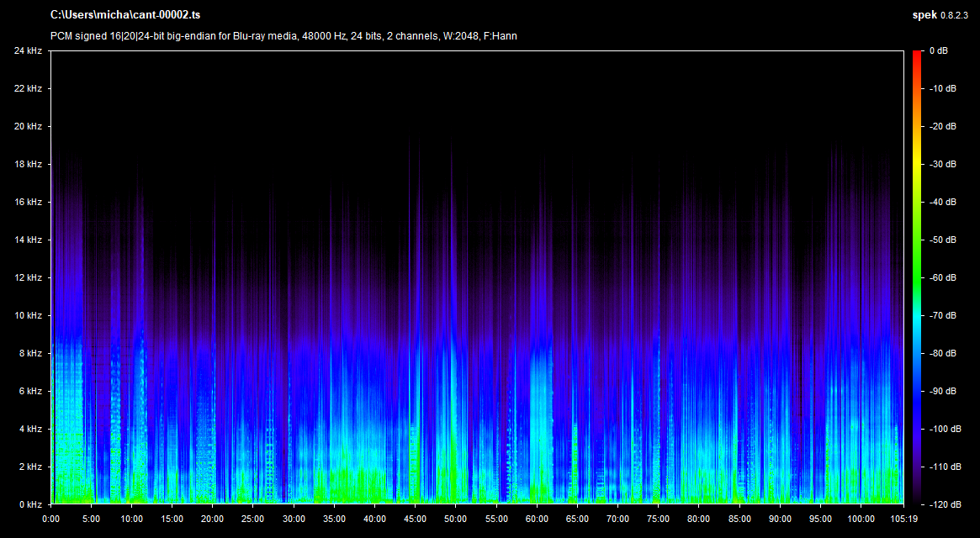Click the spek 0.8.2.3 version label
This screenshot has height=538, width=980.
[940, 15]
